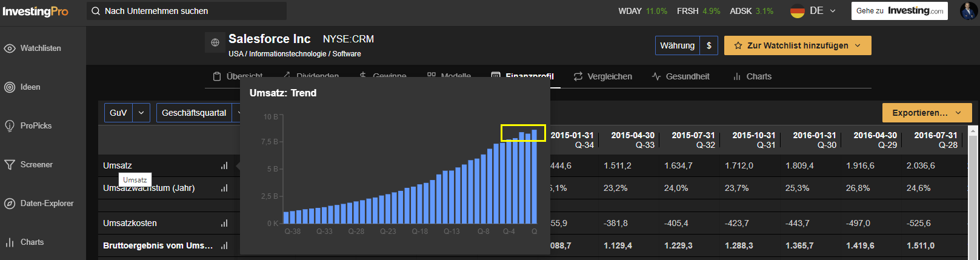Viewport: 980px width, 260px height.
Task: Open the GuV statement dropdown arrow
Action: click(141, 113)
